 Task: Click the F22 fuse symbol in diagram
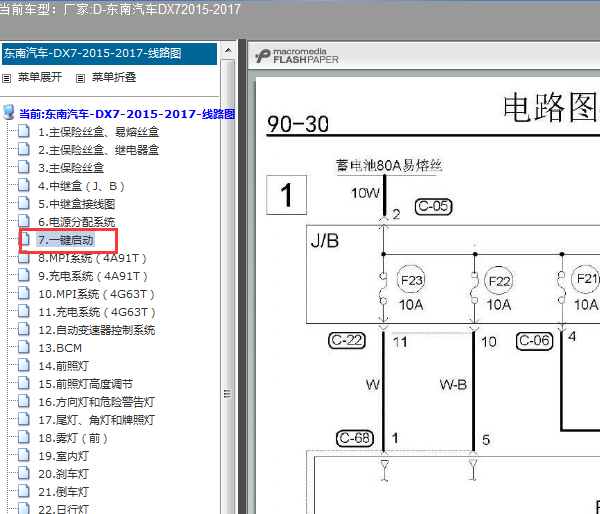[499, 281]
